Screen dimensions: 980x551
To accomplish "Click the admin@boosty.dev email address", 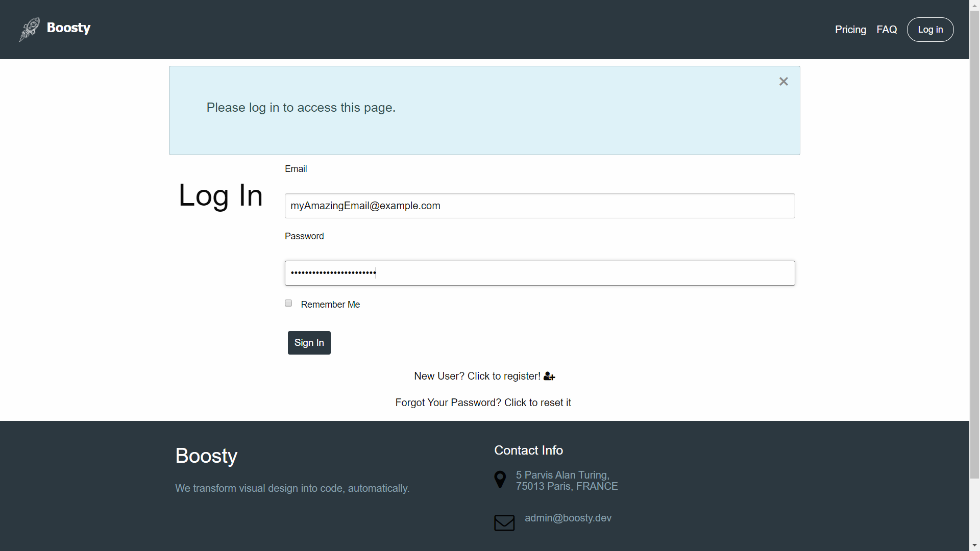I will [x=568, y=518].
